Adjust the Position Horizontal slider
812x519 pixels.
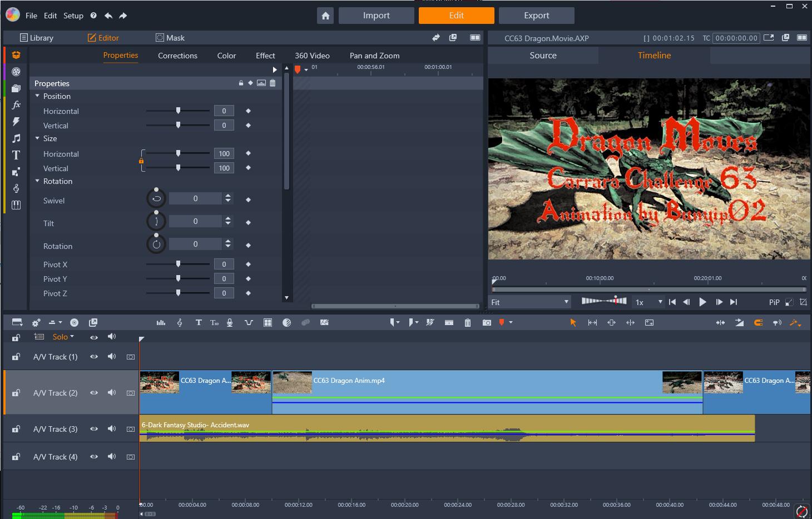[x=178, y=111]
